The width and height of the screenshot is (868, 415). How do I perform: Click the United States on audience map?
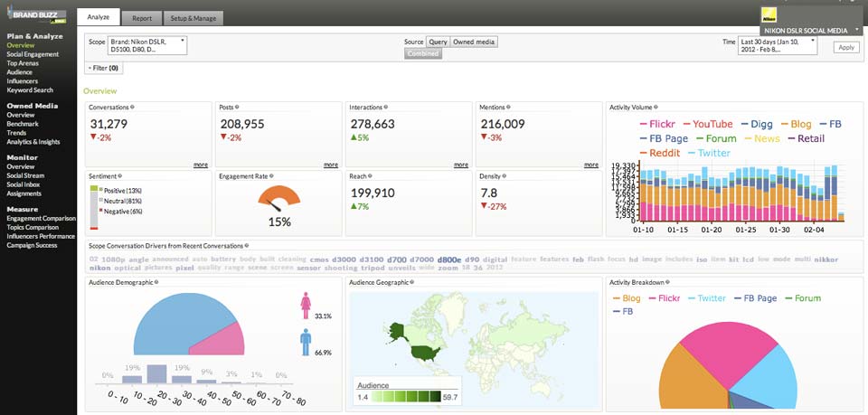click(x=425, y=353)
